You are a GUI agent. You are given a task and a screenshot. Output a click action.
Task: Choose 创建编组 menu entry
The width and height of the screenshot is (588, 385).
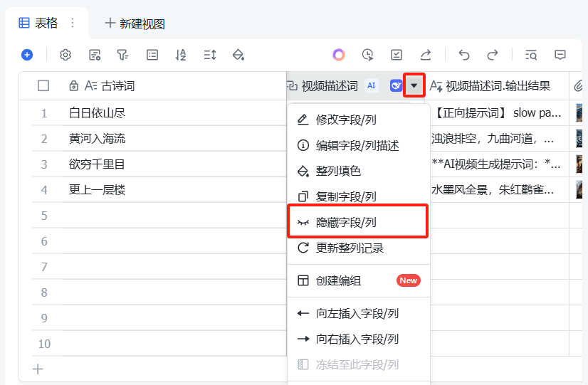point(359,280)
